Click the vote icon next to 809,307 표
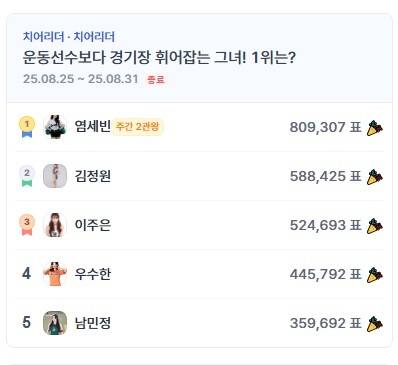The height and width of the screenshot is (365, 398). (375, 128)
